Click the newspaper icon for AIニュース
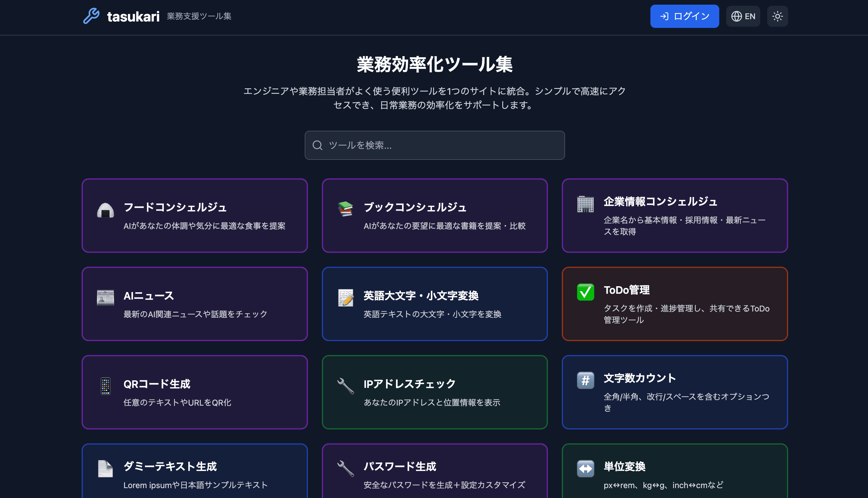The height and width of the screenshot is (498, 868). pos(105,298)
